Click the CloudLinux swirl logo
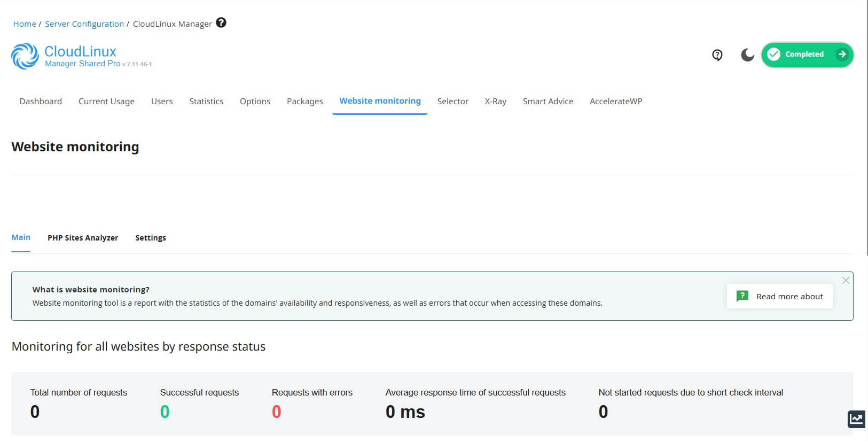 tap(25, 56)
